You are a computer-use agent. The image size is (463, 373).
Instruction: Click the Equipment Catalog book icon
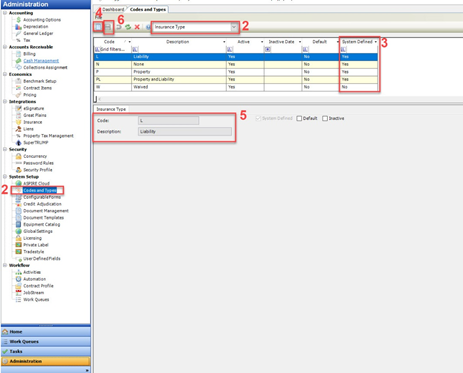pos(19,224)
